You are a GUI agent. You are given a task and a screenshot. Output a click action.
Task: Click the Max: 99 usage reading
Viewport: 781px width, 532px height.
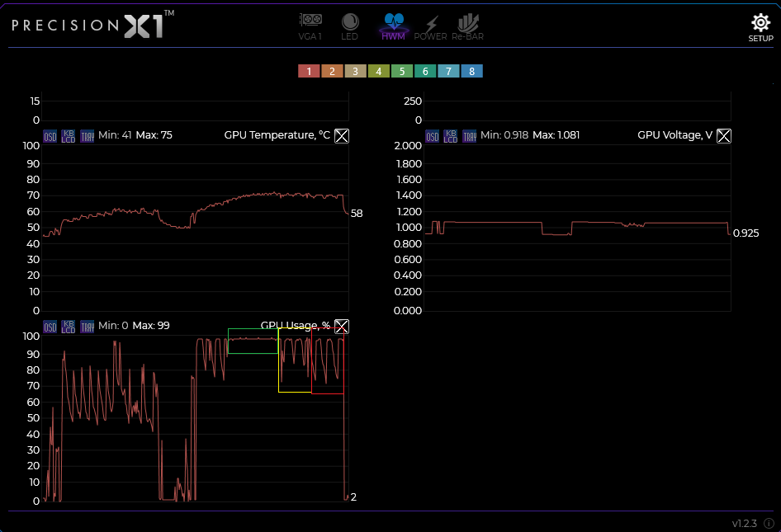[151, 326]
